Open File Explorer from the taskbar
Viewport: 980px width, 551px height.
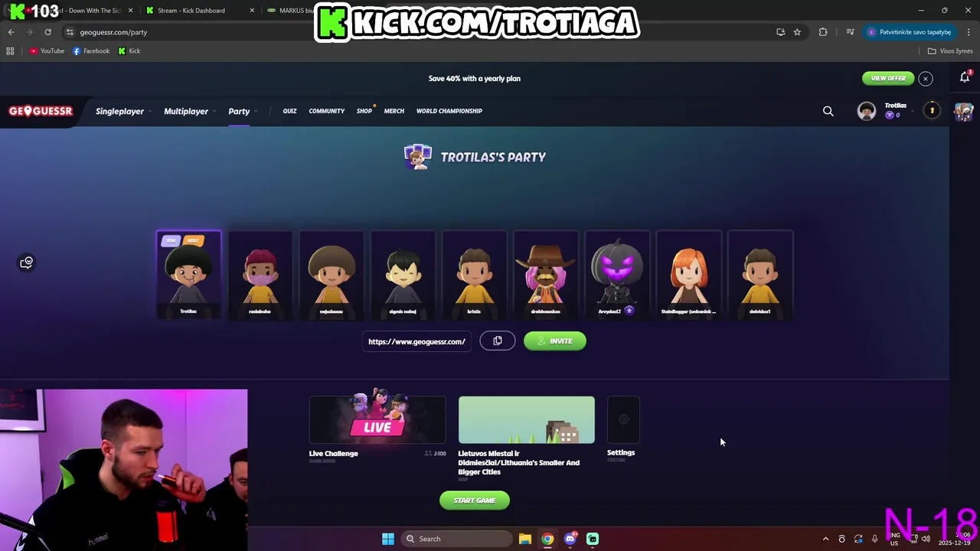coord(524,539)
